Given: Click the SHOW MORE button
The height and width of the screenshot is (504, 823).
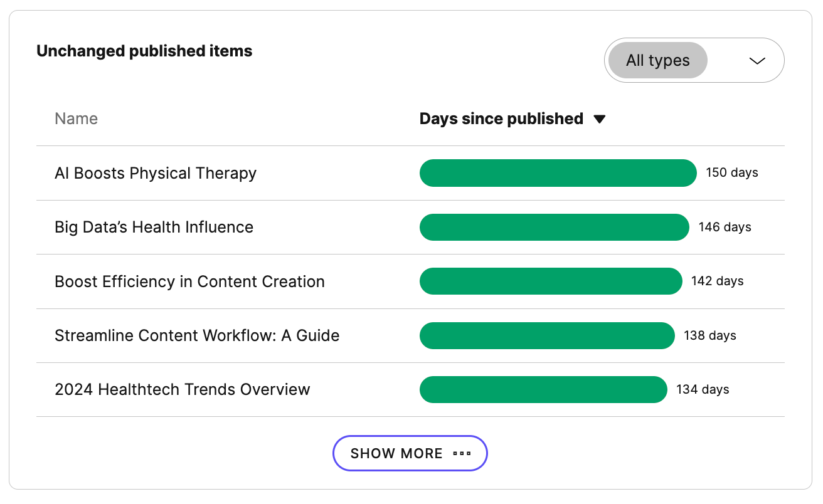Looking at the screenshot, I should click(x=410, y=453).
